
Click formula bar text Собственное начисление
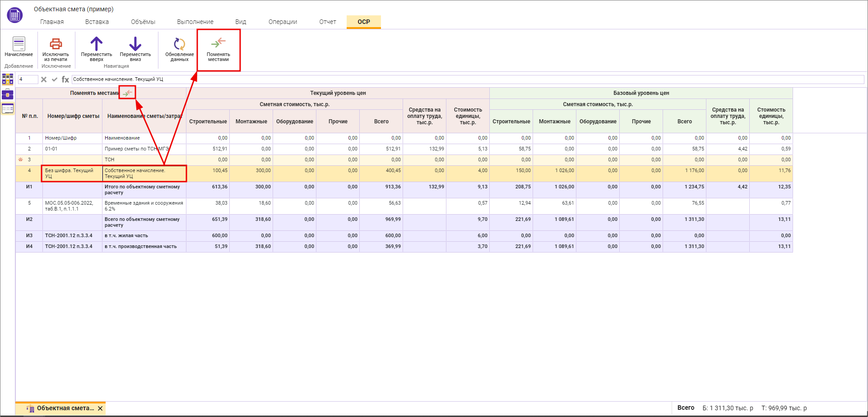[x=118, y=80]
